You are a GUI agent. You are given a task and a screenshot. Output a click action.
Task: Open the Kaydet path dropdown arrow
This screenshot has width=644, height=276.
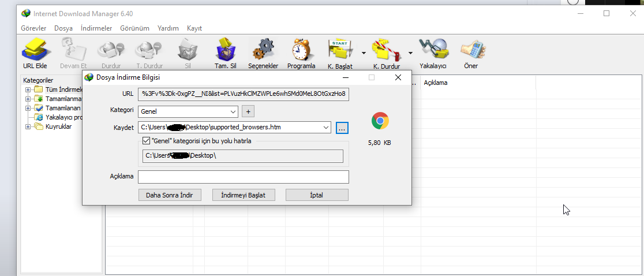coord(327,128)
